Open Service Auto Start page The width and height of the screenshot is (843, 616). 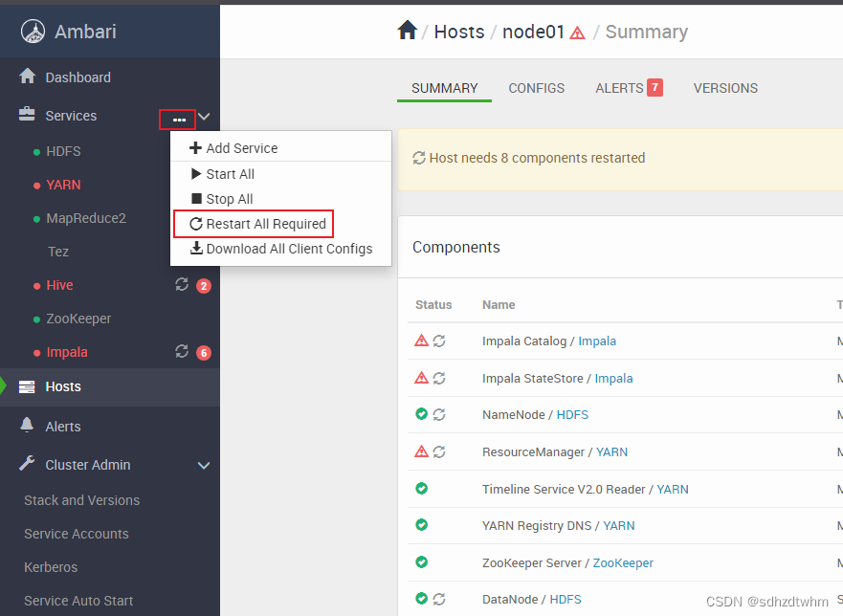78,601
